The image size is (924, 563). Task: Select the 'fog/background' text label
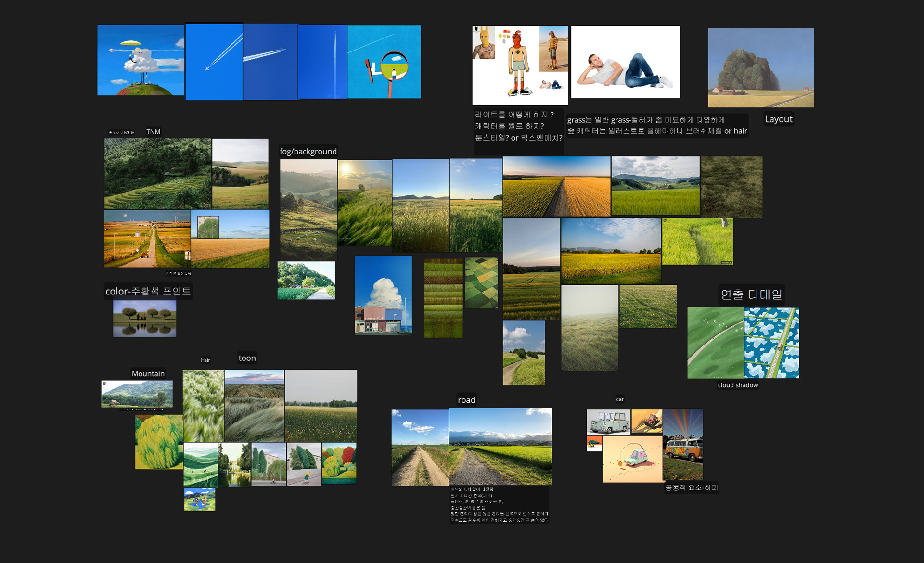click(x=308, y=152)
